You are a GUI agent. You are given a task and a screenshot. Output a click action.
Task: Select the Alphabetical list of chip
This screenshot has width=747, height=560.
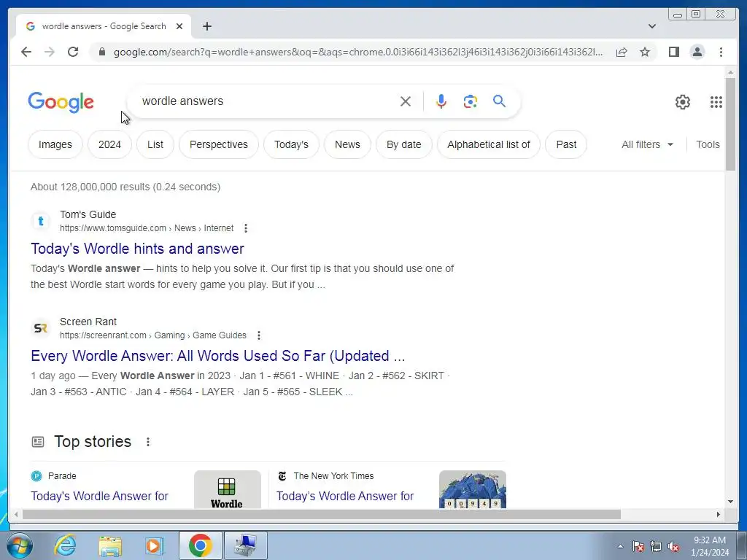(489, 144)
